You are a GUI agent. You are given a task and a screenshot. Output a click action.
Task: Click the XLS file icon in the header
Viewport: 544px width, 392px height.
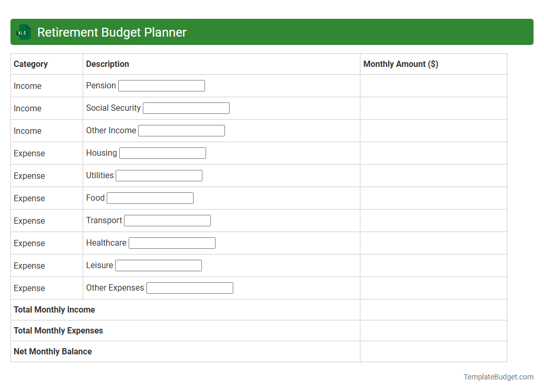pos(23,32)
